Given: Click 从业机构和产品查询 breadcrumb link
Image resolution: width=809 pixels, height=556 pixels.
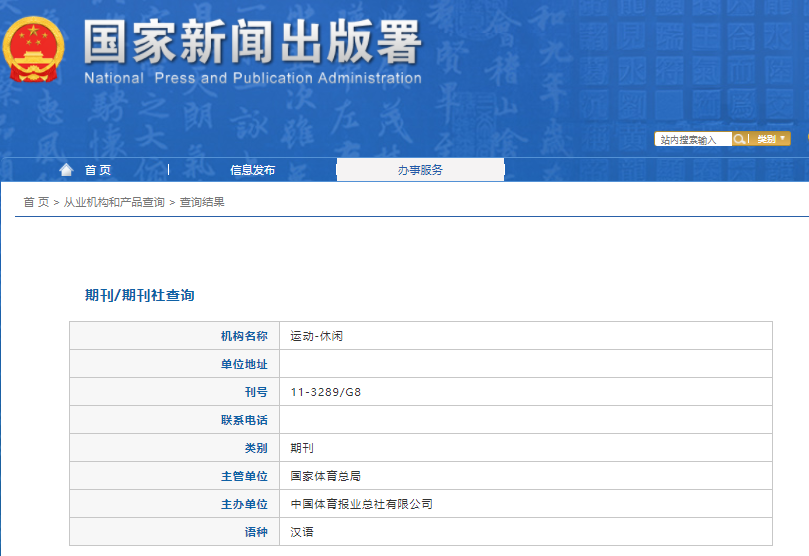Looking at the screenshot, I should click(114, 202).
